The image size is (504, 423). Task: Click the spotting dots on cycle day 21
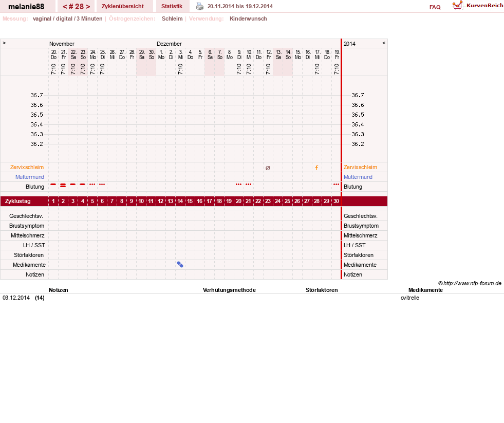(x=248, y=185)
